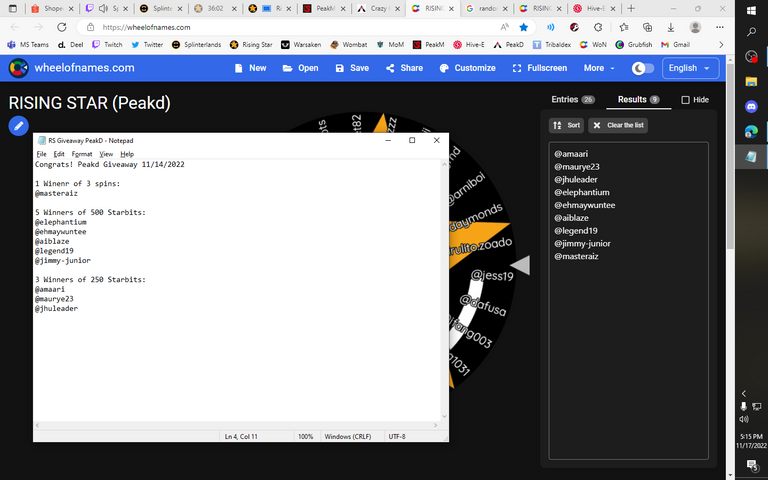This screenshot has height=480, width=768.
Task: Click in the Notepad line containing @elephantium
Action: 60,222
